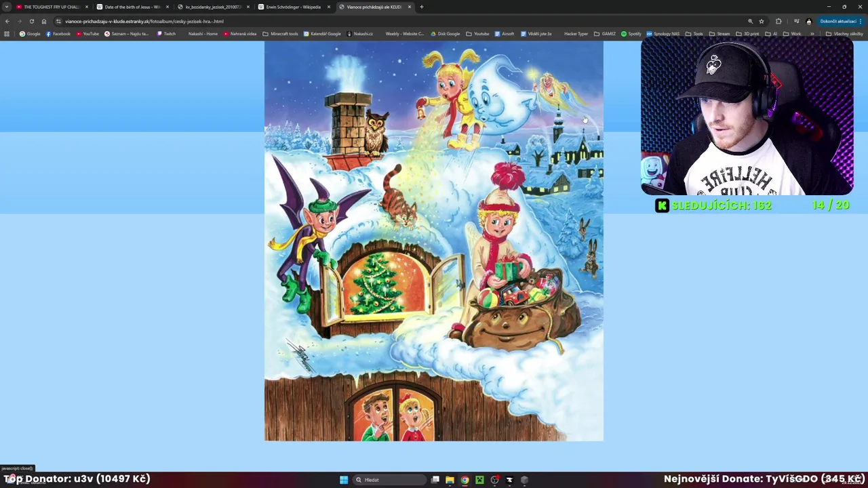Viewport: 868px width, 488px height.
Task: Expand the Tools bookmark folder
Action: point(694,34)
